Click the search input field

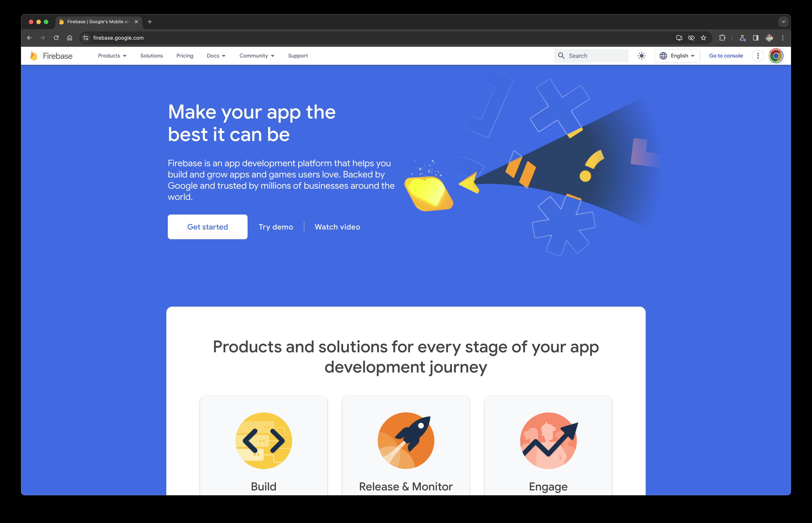592,56
